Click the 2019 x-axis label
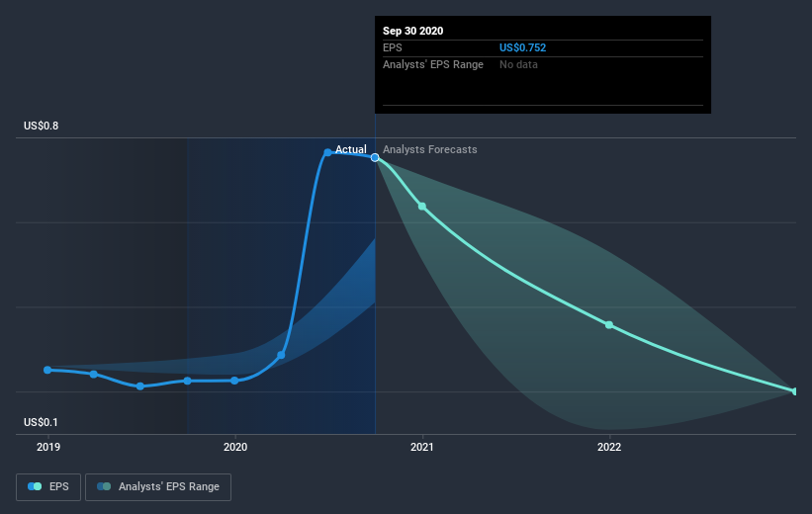812x514 pixels. point(48,447)
